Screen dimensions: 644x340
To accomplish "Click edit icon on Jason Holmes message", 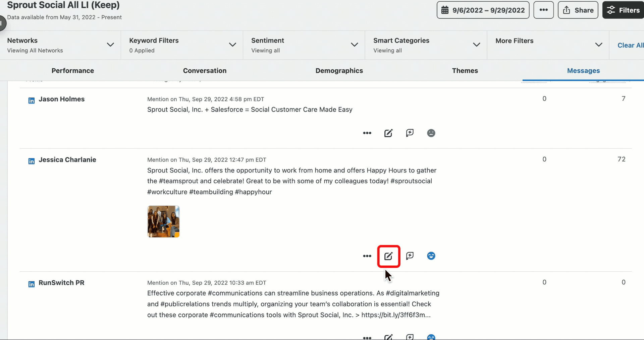I will pos(388,133).
